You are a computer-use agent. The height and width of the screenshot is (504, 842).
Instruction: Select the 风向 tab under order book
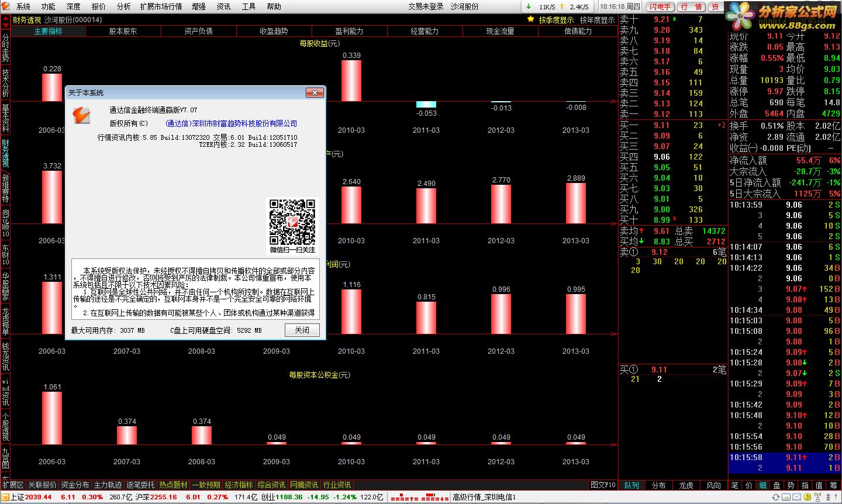[713, 485]
